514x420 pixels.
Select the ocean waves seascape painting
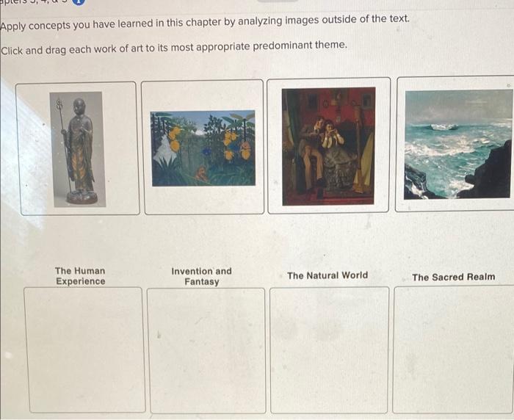click(x=459, y=144)
